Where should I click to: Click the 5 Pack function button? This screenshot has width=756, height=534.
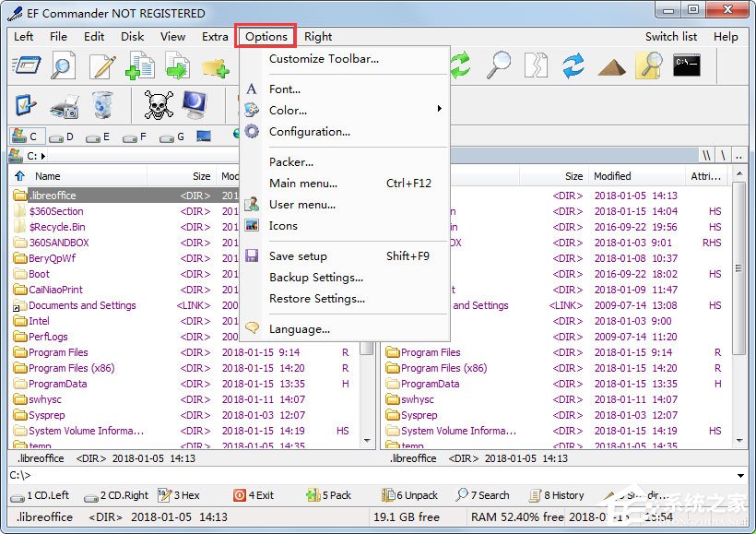tap(329, 495)
